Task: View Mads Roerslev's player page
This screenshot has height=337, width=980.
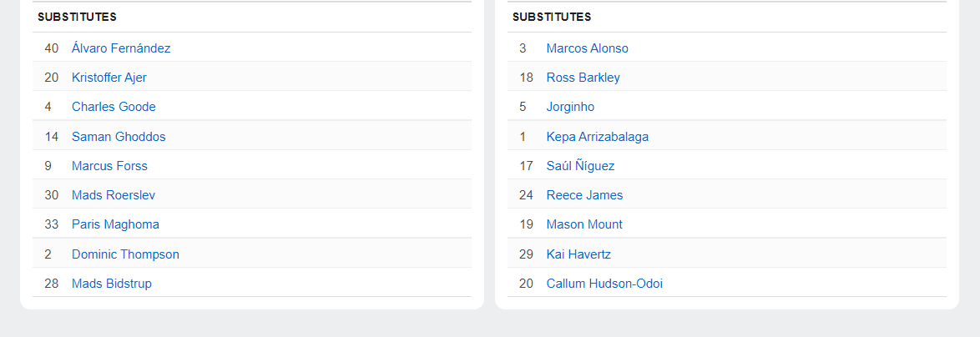Action: click(114, 195)
